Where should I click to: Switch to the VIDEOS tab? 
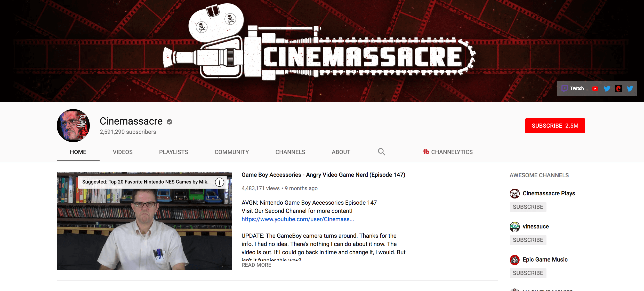(123, 152)
